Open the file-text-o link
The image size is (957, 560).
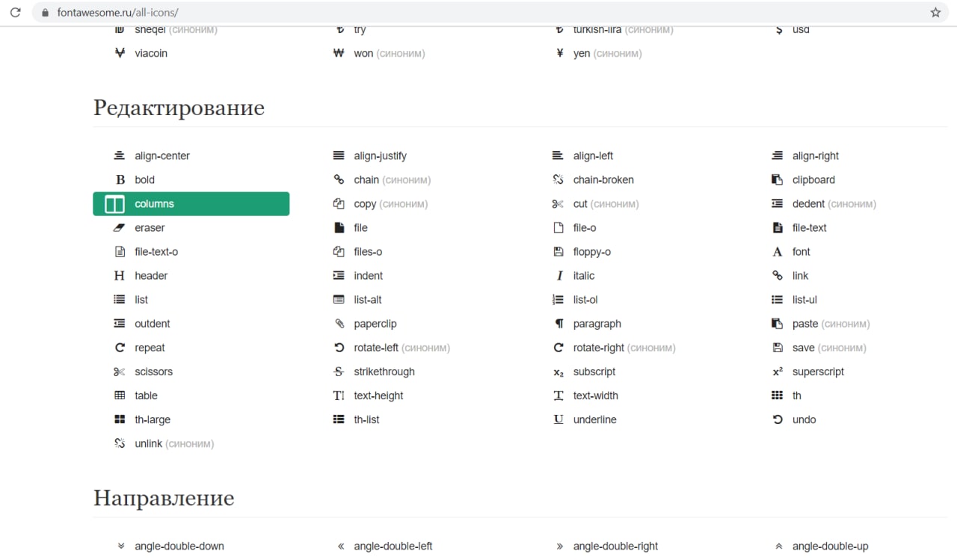(x=156, y=251)
